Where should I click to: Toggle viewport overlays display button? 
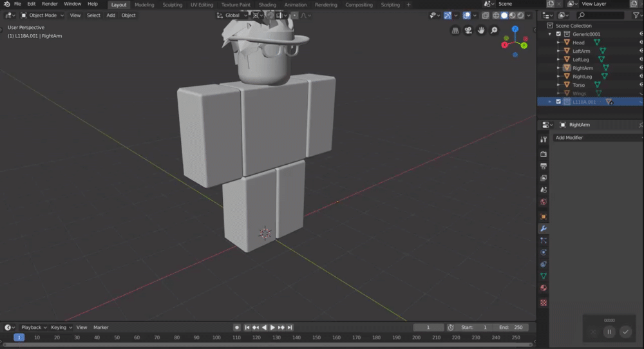pyautogui.click(x=466, y=15)
